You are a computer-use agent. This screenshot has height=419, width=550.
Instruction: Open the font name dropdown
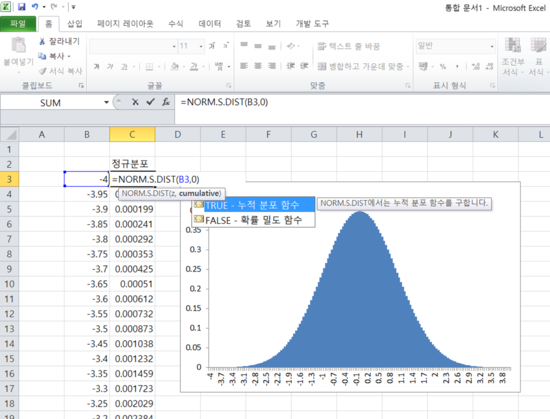(174, 46)
